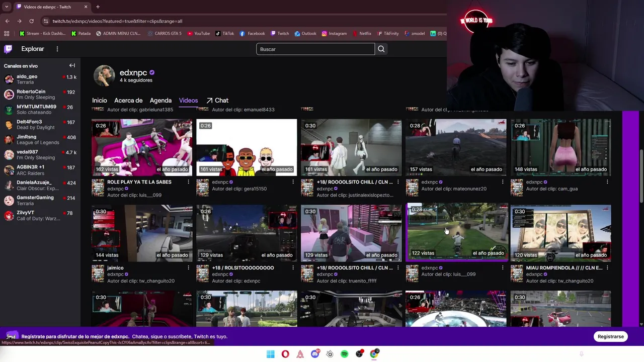Open the ZilvyVT live channel
This screenshot has height=362, width=644.
coord(40,216)
